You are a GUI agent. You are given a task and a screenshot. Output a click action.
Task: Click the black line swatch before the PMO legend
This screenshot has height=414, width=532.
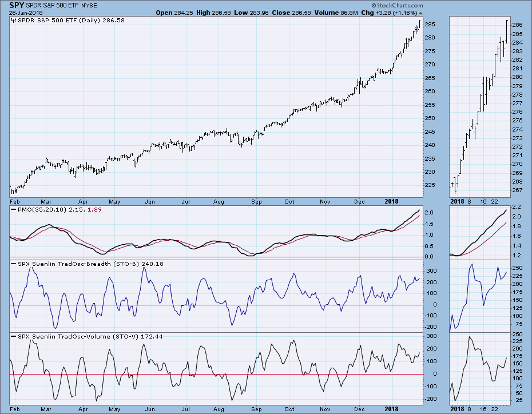coord(14,209)
